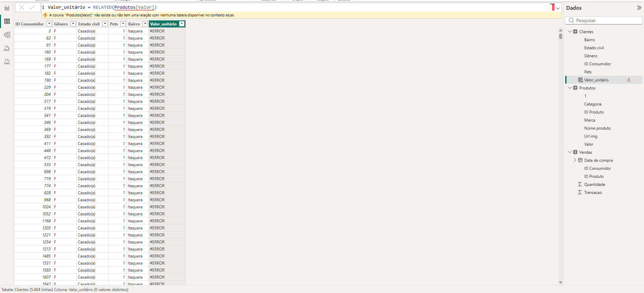Select the Gênero field under Clientes
The image size is (644, 293).
click(591, 56)
